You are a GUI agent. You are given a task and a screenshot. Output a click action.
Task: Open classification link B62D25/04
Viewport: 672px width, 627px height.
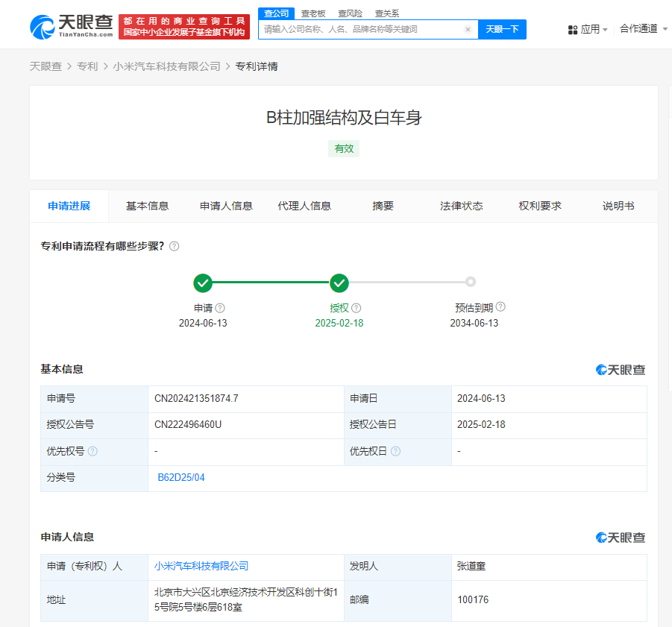pos(181,478)
